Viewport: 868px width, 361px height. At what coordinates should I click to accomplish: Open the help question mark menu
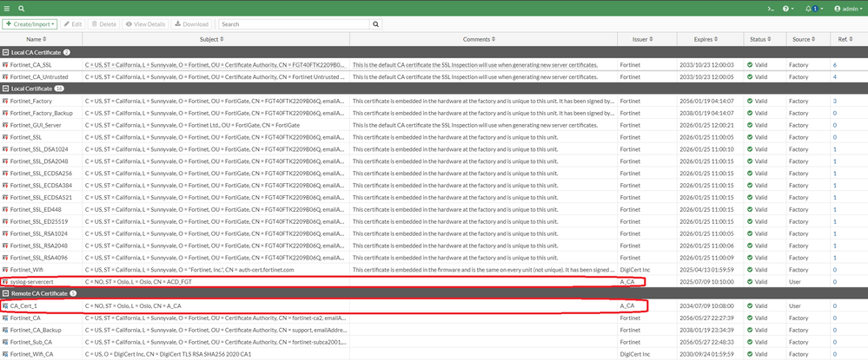tap(788, 9)
